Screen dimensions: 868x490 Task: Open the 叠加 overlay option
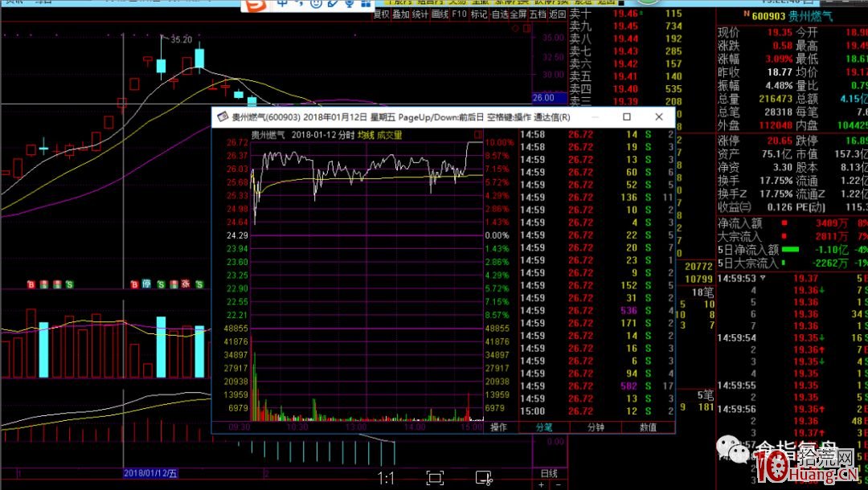(x=401, y=14)
